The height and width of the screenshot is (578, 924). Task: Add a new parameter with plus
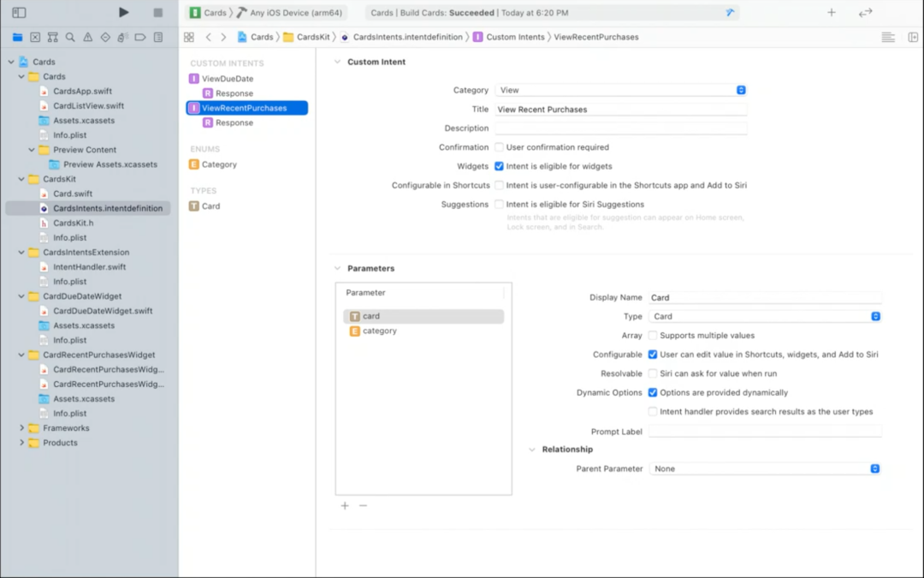345,506
